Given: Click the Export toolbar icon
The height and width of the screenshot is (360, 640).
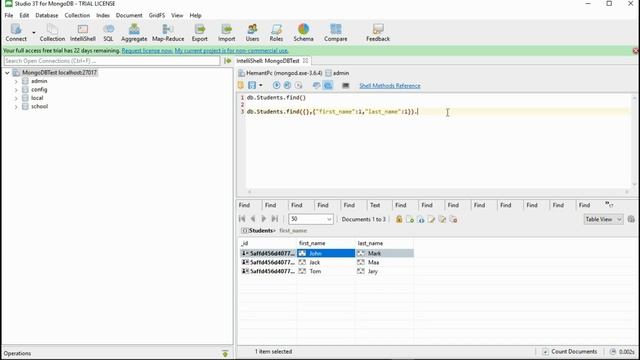Looking at the screenshot, I should click(x=200, y=33).
